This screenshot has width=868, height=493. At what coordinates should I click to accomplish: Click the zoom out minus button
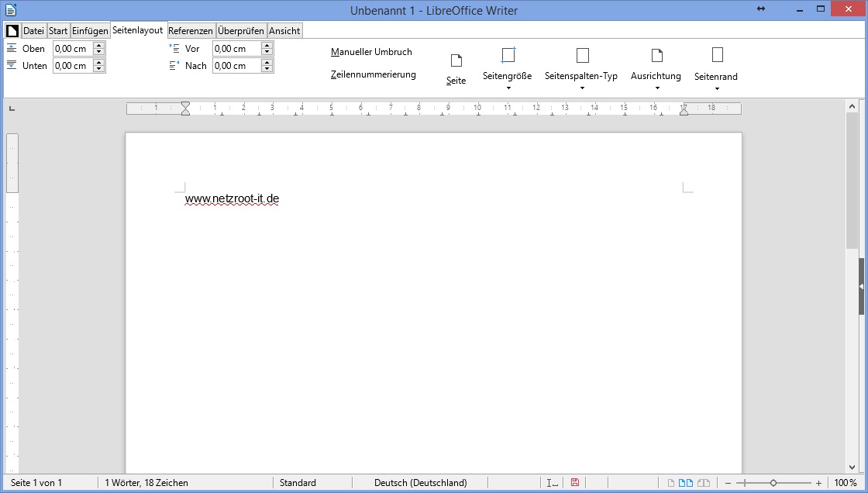click(x=728, y=483)
